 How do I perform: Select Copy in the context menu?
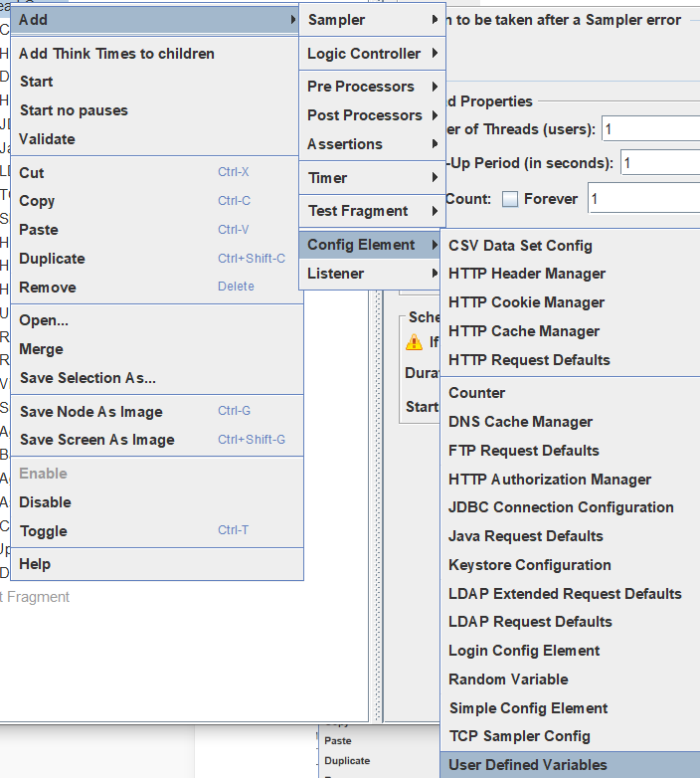point(157,201)
